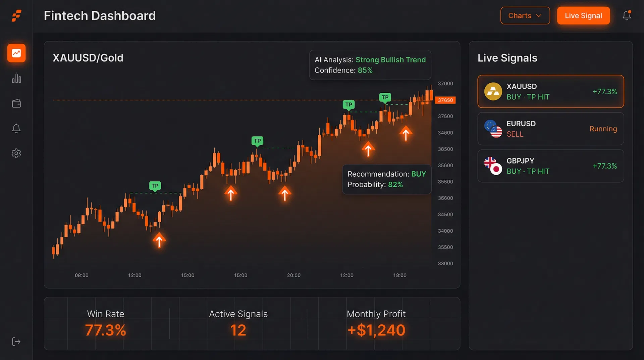644x360 pixels.
Task: Click the GBPJPY flag pair icon
Action: coord(493,166)
